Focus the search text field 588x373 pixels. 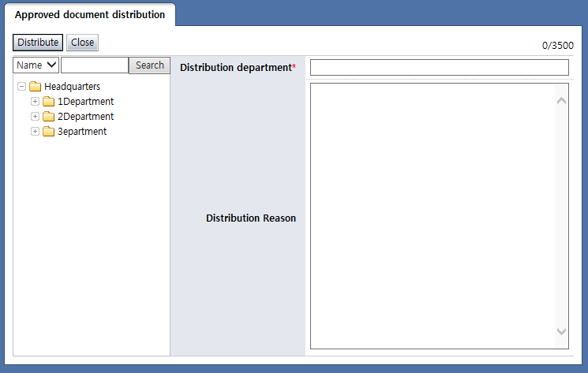pos(94,65)
